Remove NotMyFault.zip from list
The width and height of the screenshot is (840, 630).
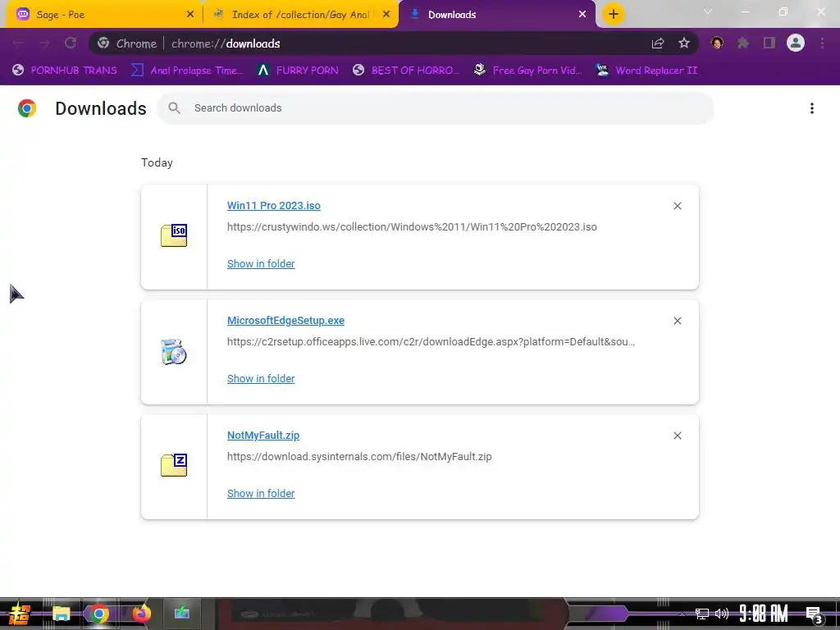(x=677, y=436)
